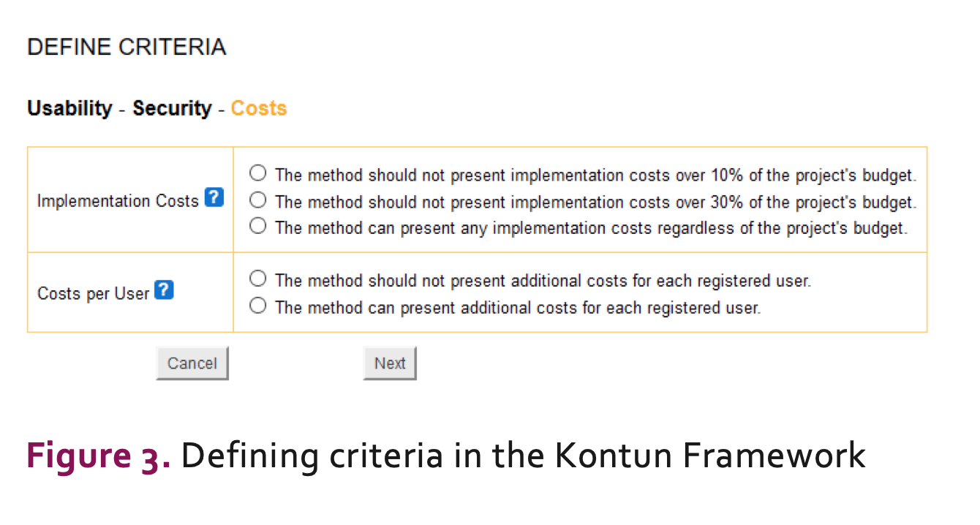Choose radio for any implementation costs regardless of budget
Image resolution: width=980 pixels, height=525 pixels.
[257, 226]
